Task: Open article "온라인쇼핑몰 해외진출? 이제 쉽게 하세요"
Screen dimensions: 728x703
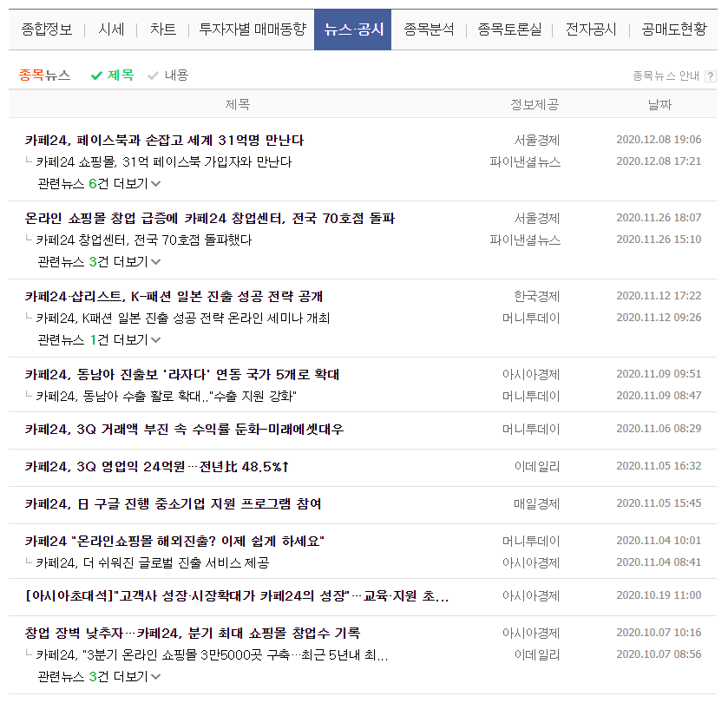Action: (174, 542)
